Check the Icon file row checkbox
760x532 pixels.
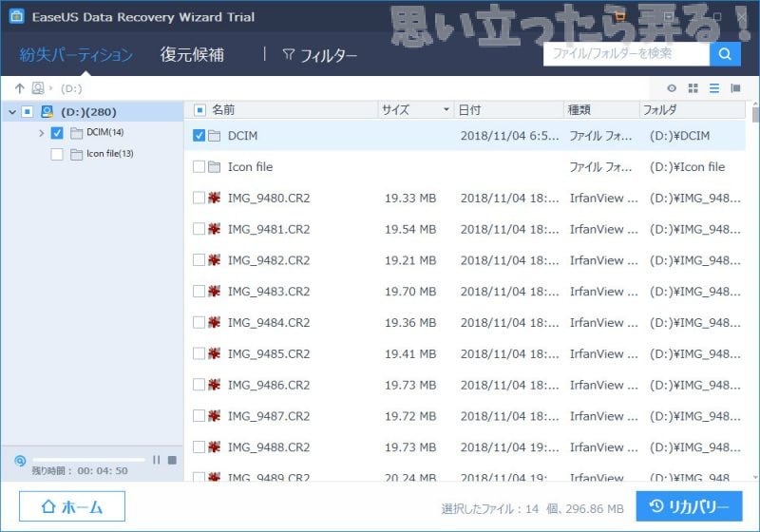199,166
